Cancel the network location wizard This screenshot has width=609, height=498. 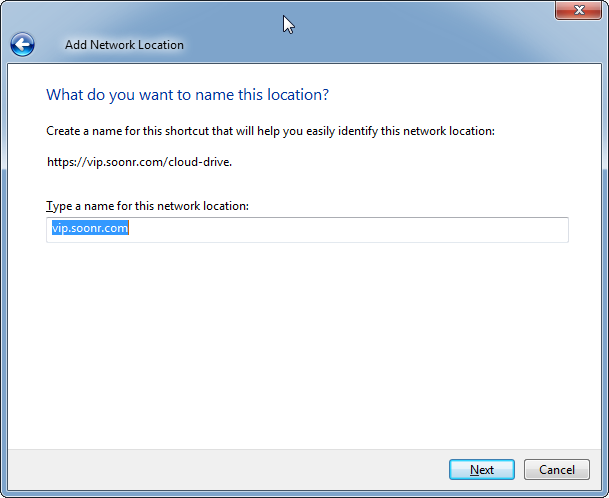pyautogui.click(x=556, y=469)
